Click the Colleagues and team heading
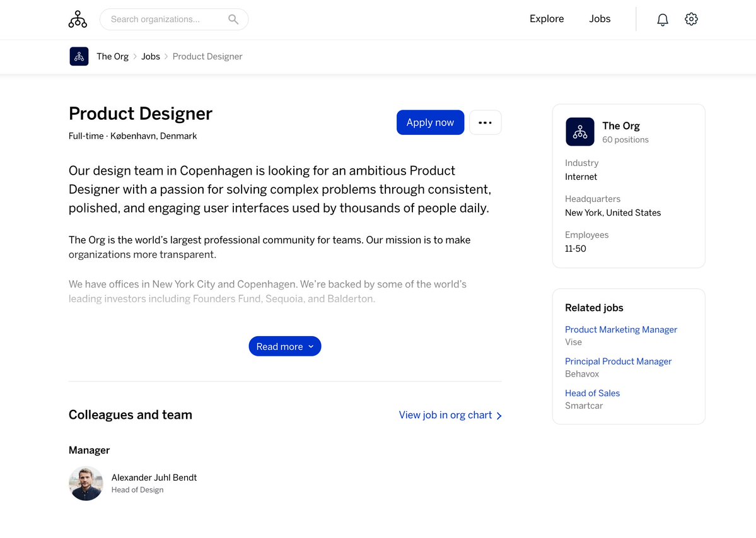Viewport: 756px width, 538px height. [130, 414]
